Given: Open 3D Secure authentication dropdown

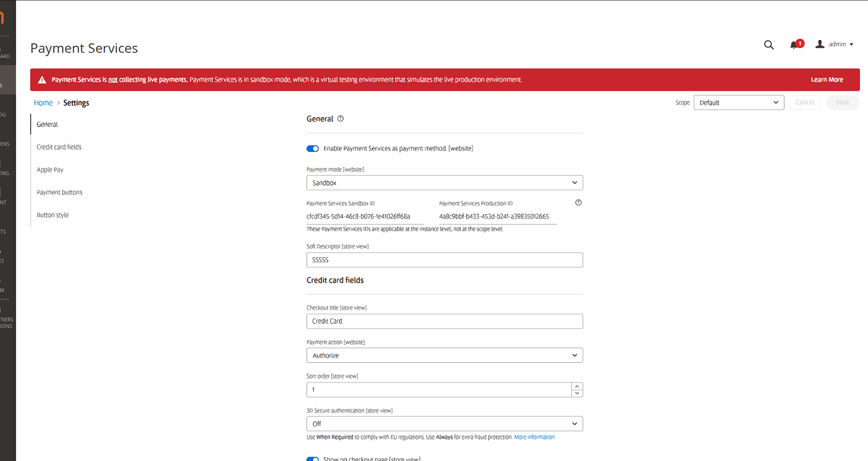Looking at the screenshot, I should [444, 424].
